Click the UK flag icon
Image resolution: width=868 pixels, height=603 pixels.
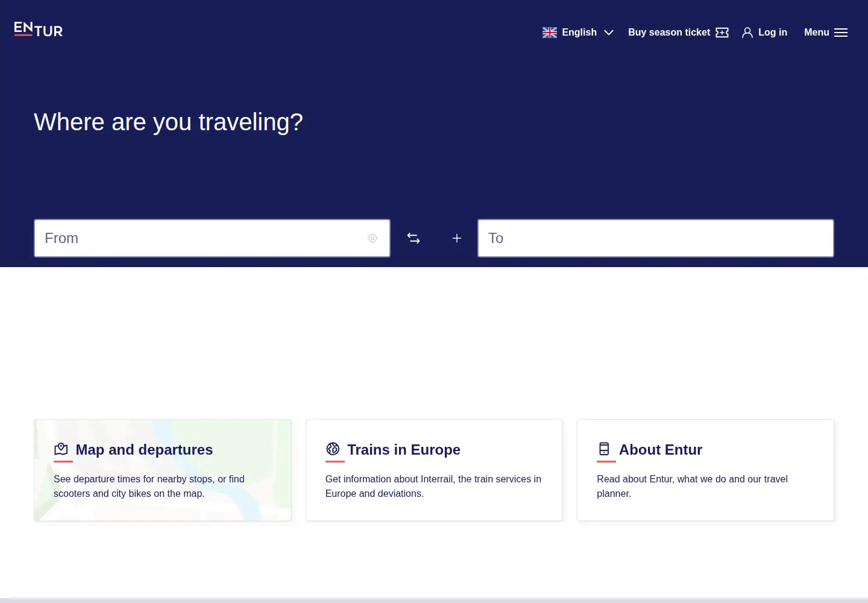click(549, 33)
